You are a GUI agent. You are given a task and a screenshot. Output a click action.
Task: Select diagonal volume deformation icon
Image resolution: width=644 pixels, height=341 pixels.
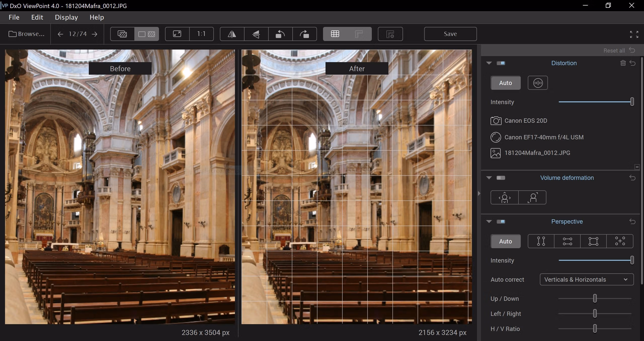[x=532, y=197]
